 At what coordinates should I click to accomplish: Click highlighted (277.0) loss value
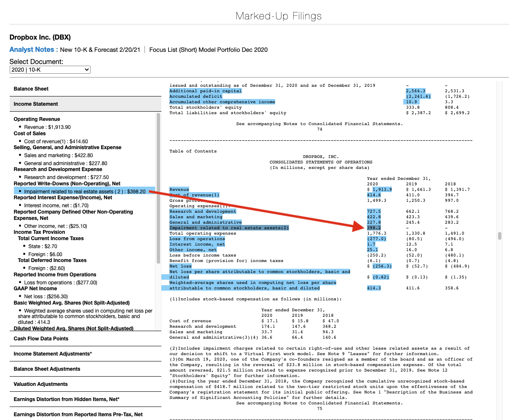tap(376, 239)
